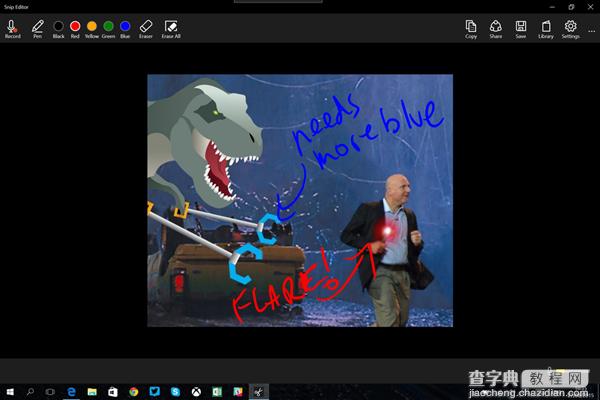This screenshot has height=400, width=600.
Task: Open the Windows Start menu
Action: 10,392
